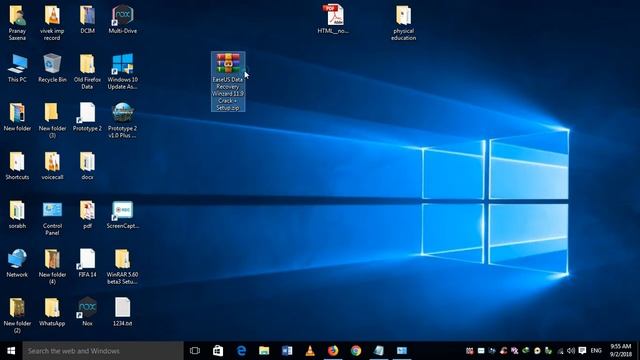The image size is (640, 360).
Task: Open the Microsoft Store taskbar icon
Action: [218, 351]
